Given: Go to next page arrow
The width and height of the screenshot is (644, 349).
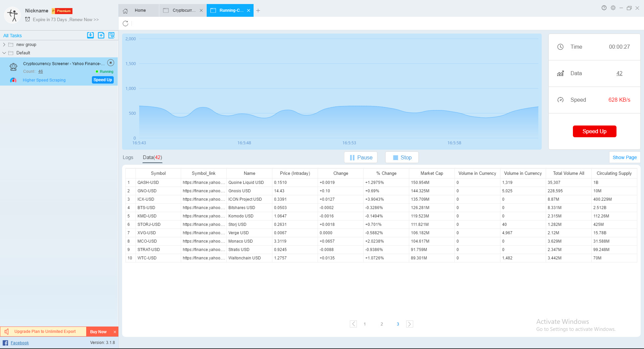Looking at the screenshot, I should 410,324.
